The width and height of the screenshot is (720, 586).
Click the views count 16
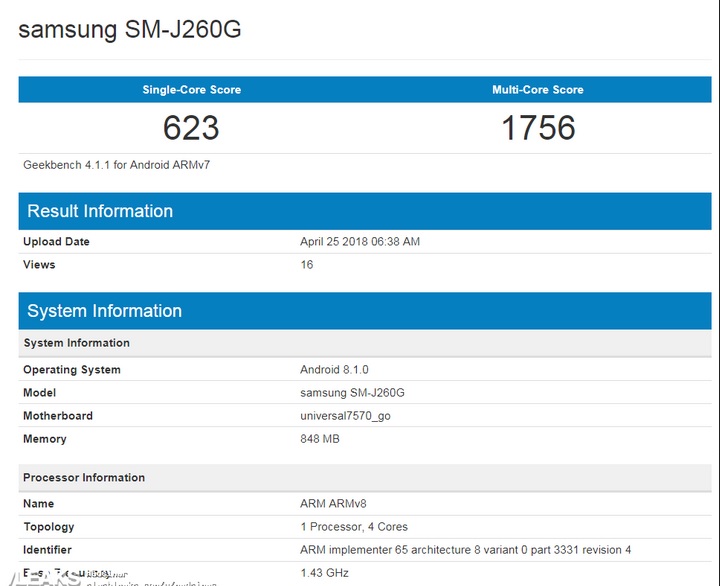pos(307,265)
